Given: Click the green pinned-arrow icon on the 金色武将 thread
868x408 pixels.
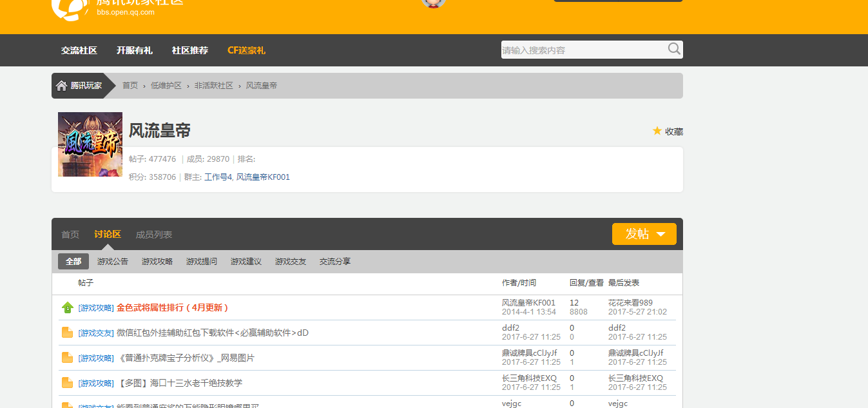Looking at the screenshot, I should coord(68,308).
